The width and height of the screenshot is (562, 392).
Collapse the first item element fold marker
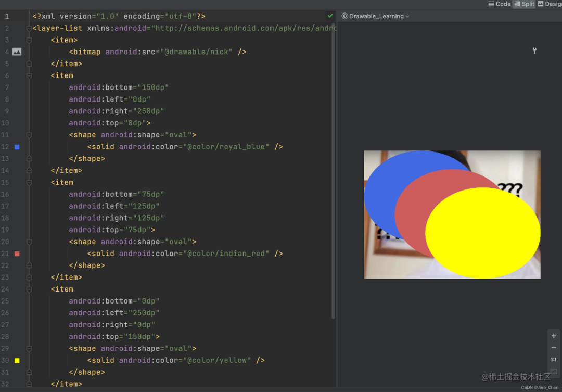click(29, 40)
